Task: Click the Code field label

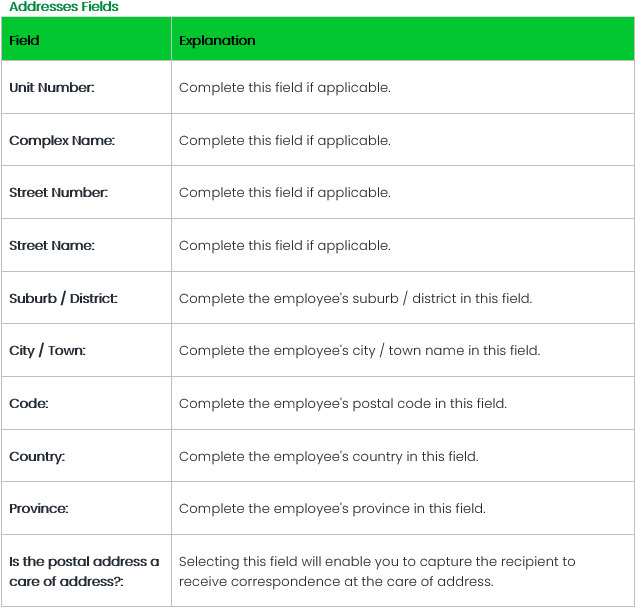Action: [x=29, y=404]
